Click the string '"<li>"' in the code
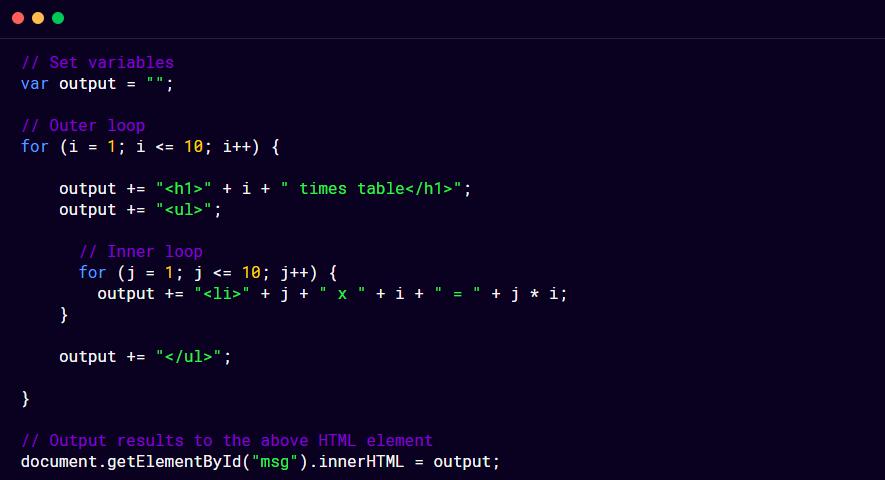This screenshot has height=480, width=885. pyautogui.click(x=222, y=294)
